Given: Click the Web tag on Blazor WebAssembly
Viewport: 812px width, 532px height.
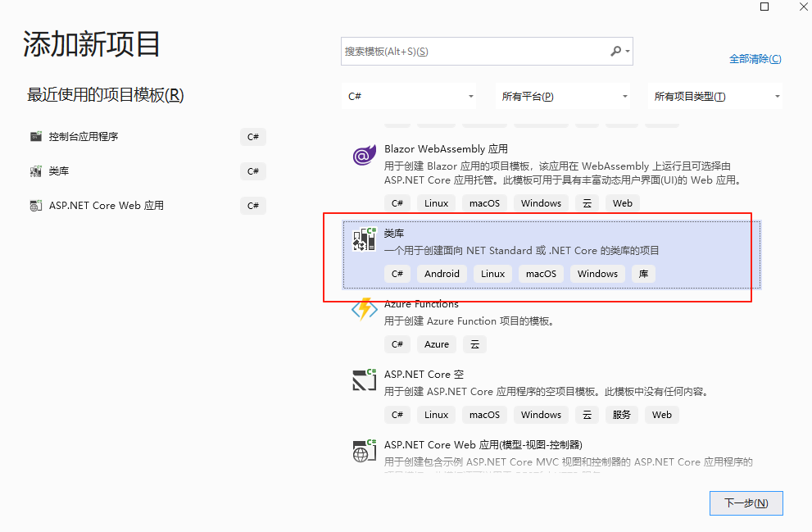Looking at the screenshot, I should point(623,203).
